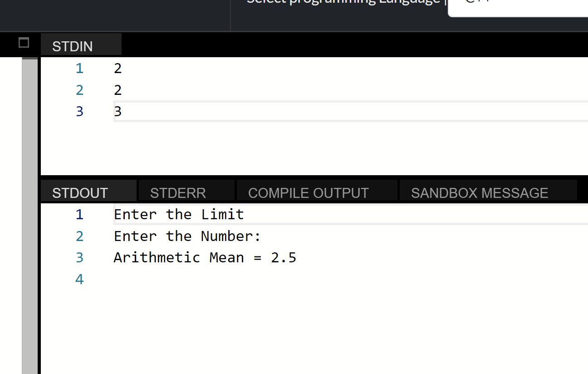Click line number 4 in the STDOUT panel

tap(79, 279)
